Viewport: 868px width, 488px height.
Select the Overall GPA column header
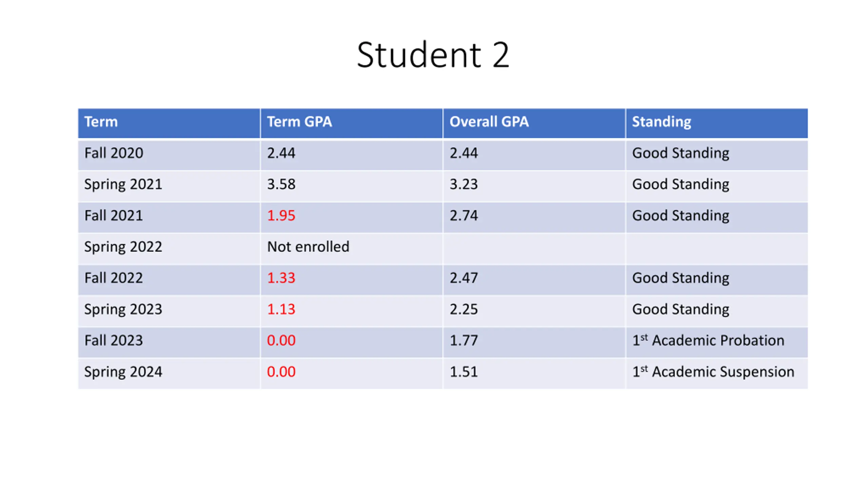(534, 123)
